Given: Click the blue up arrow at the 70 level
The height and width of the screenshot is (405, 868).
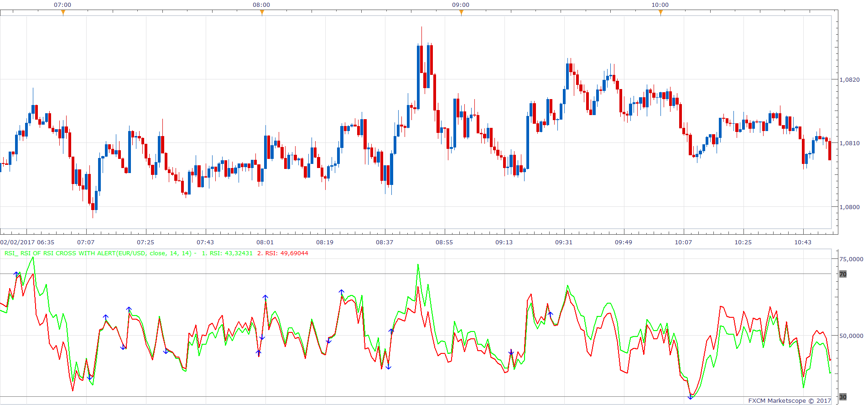Looking at the screenshot, I should (16, 274).
